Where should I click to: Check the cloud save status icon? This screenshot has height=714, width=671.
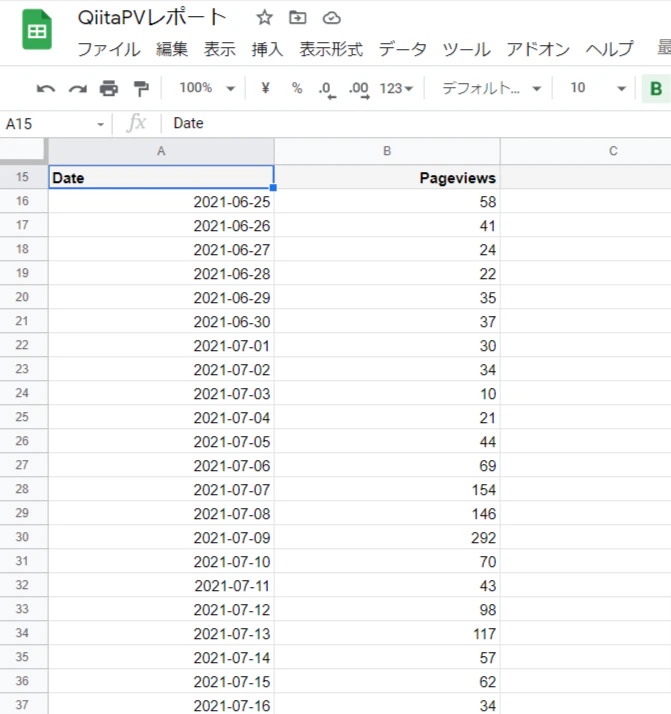click(x=331, y=18)
